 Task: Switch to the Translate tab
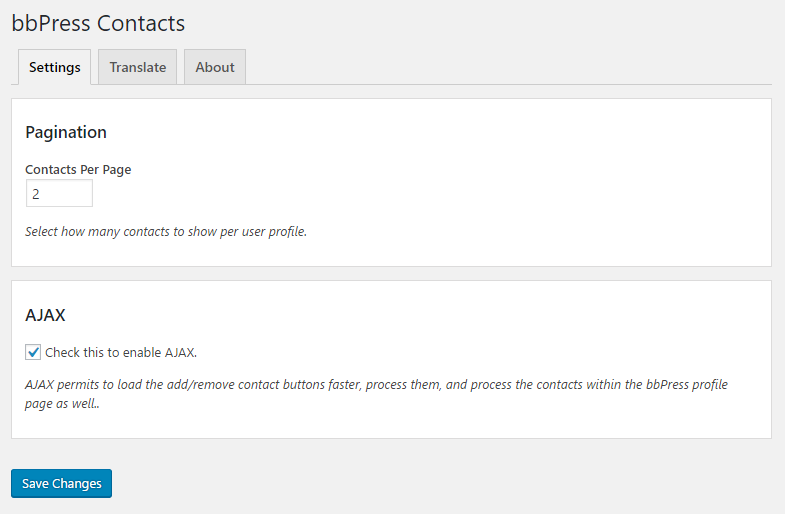pyautogui.click(x=138, y=67)
